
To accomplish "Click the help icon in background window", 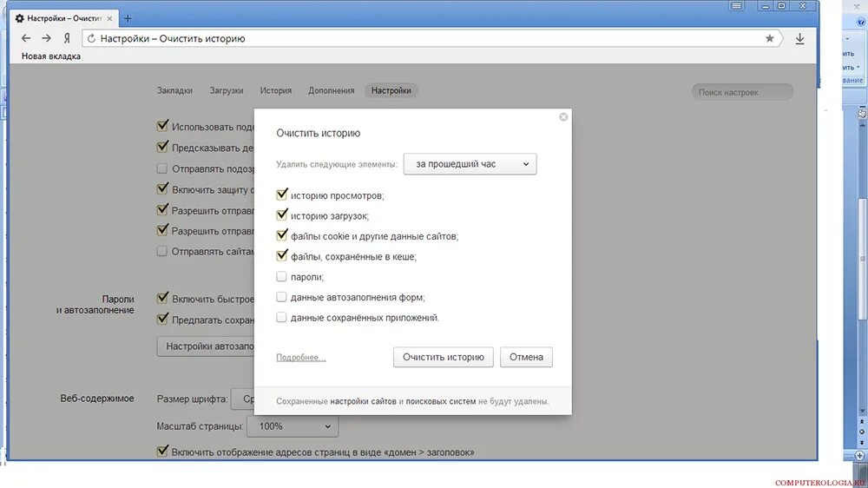I will [861, 23].
